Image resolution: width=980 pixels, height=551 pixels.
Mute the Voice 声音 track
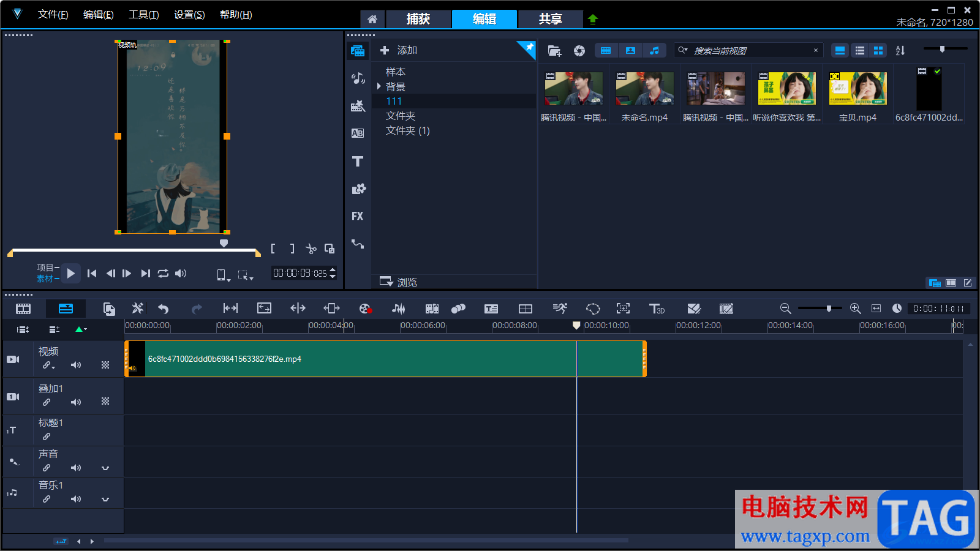point(76,468)
